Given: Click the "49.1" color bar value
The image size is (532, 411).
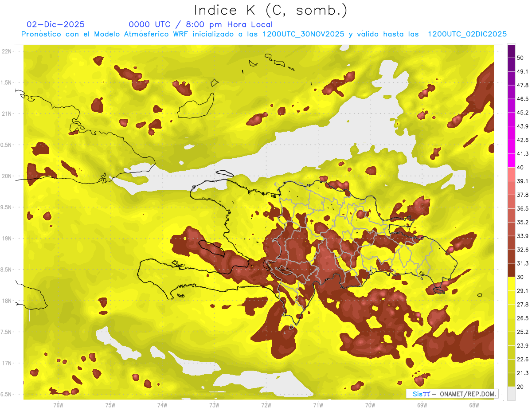Looking at the screenshot, I should 522,71.
